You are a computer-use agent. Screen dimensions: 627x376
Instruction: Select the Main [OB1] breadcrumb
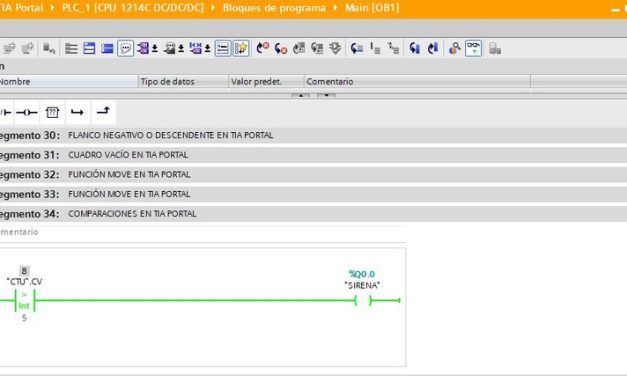tap(372, 8)
